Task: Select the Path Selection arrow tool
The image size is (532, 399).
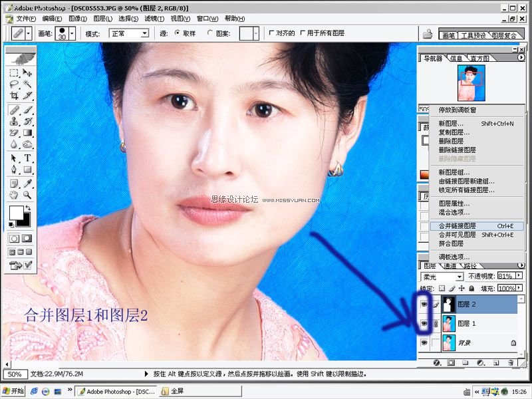Action: [14, 158]
